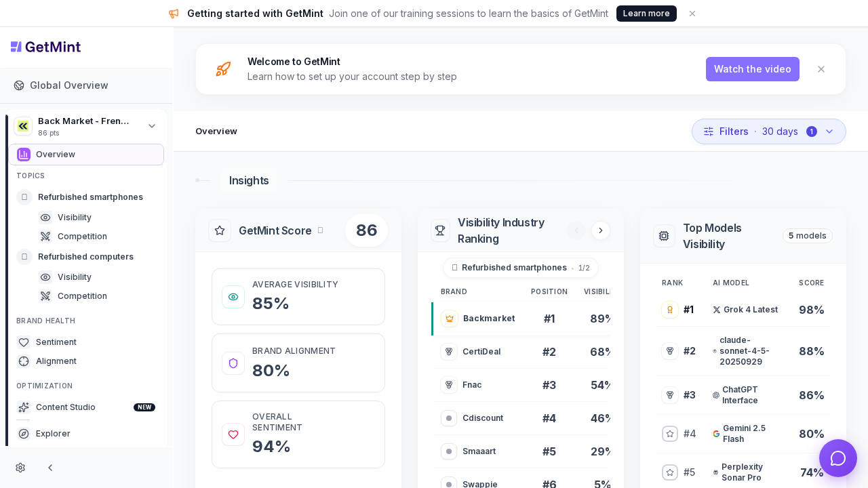Select the ChatGPT Interface model

[x=744, y=395]
